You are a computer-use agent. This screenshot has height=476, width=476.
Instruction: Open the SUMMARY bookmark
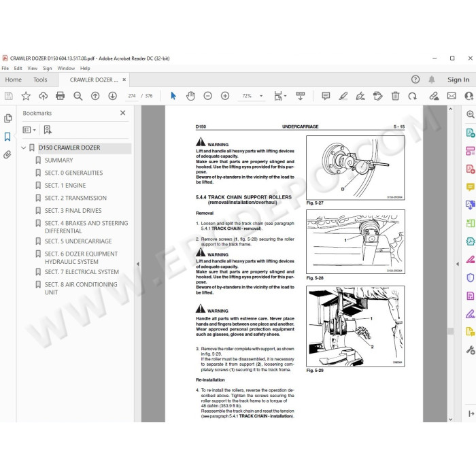click(x=58, y=160)
